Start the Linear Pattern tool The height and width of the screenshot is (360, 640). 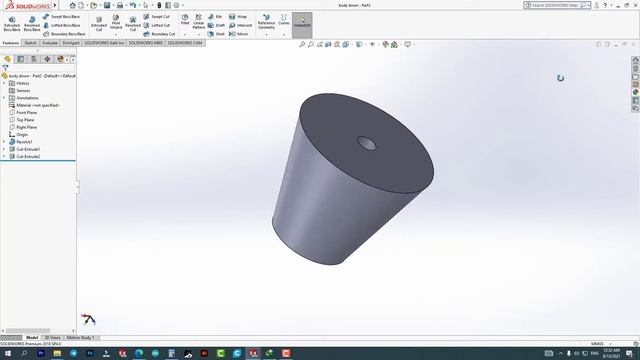pos(199,22)
